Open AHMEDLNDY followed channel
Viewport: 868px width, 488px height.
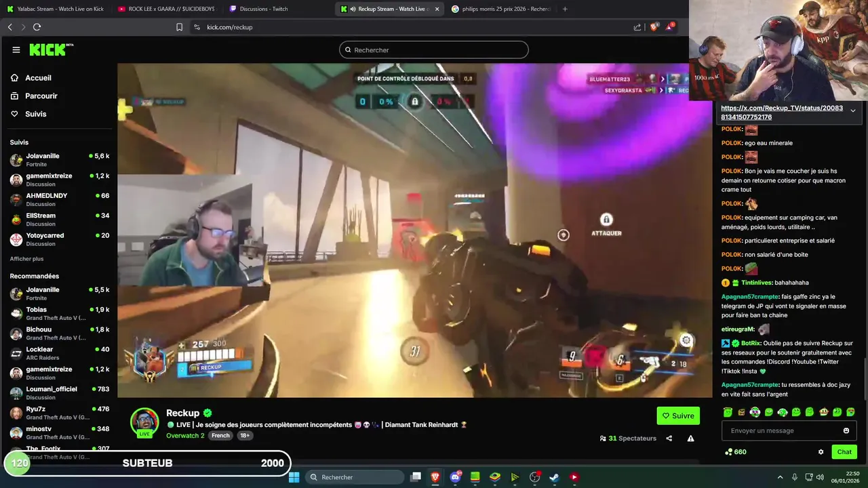[x=60, y=199]
